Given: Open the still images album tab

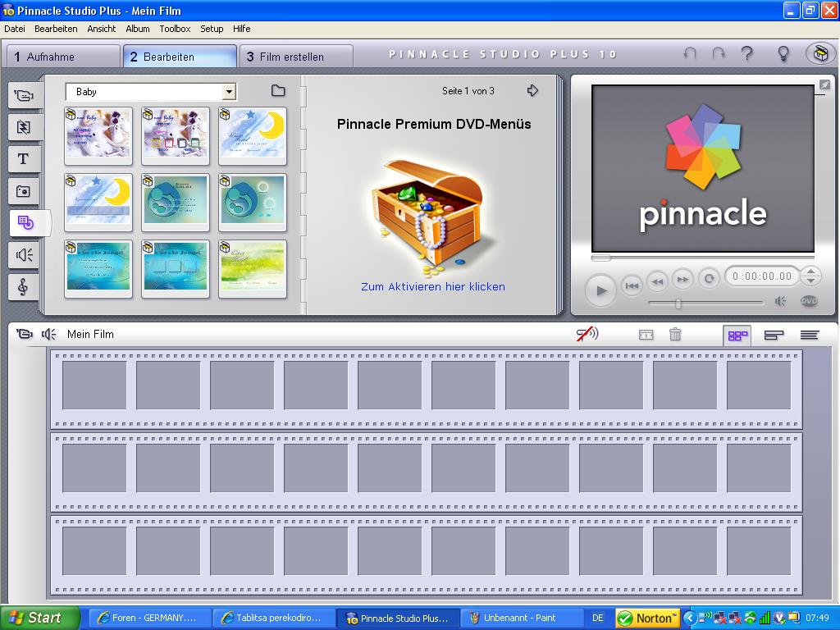Looking at the screenshot, I should pos(24,191).
